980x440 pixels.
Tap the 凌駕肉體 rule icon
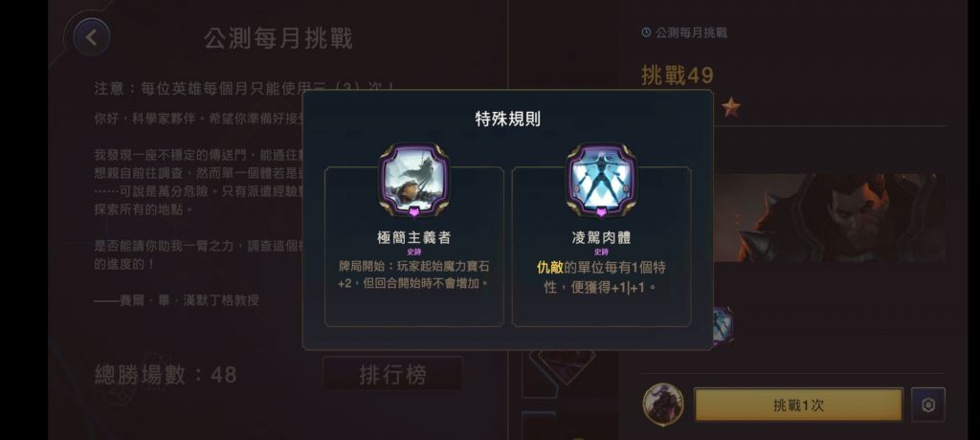tap(601, 180)
